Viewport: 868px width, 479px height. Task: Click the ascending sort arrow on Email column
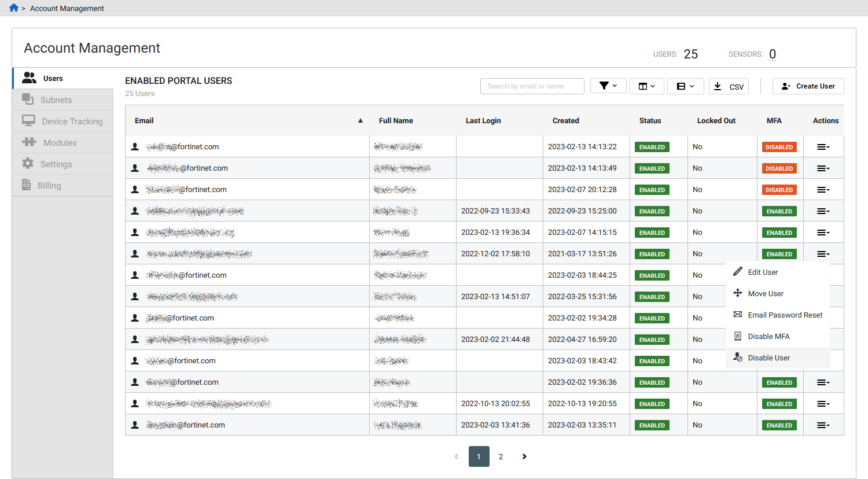(360, 120)
